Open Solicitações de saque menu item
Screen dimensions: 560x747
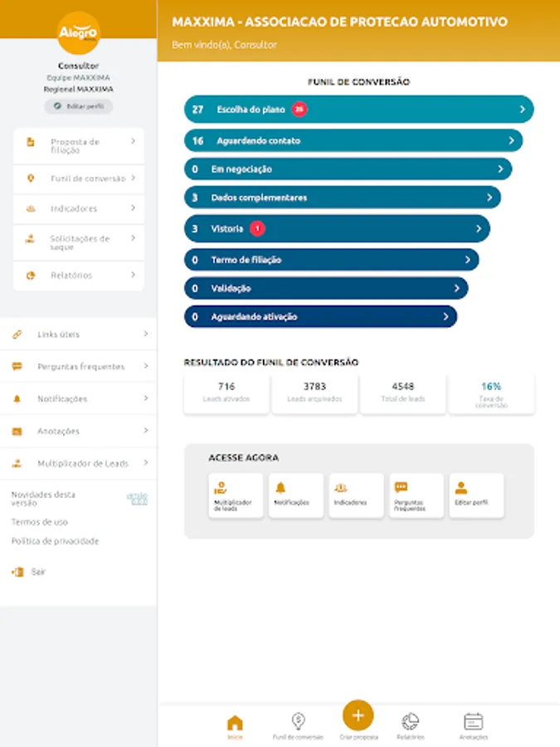coord(79,242)
